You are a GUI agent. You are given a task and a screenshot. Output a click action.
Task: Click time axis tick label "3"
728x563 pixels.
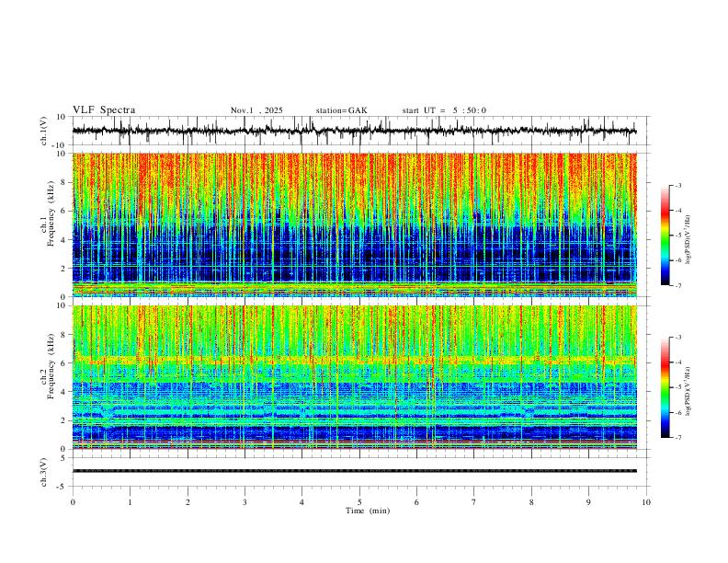[245, 502]
